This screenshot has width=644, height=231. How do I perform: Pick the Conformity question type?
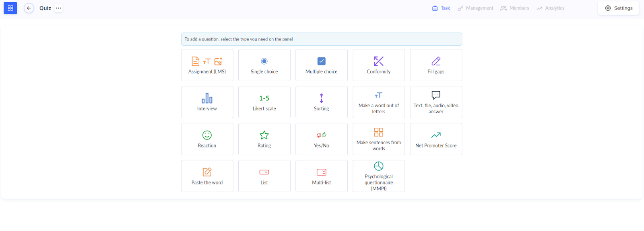378,65
